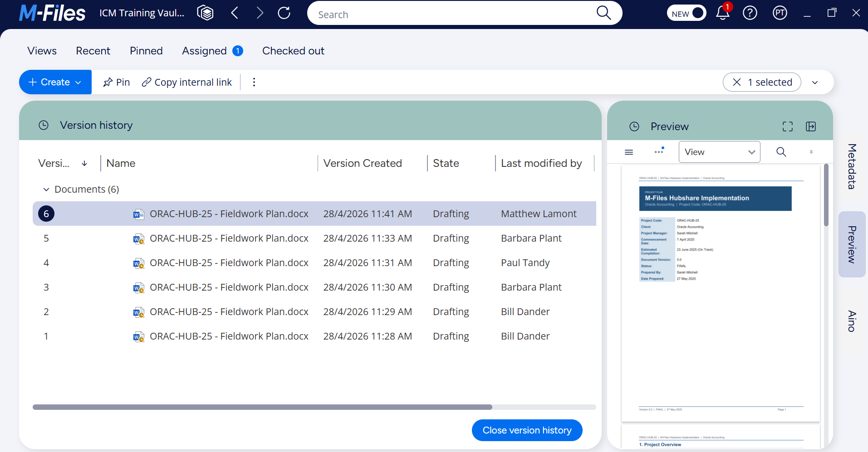Click the Word file icon for version 6
The height and width of the screenshot is (452, 868).
138,214
